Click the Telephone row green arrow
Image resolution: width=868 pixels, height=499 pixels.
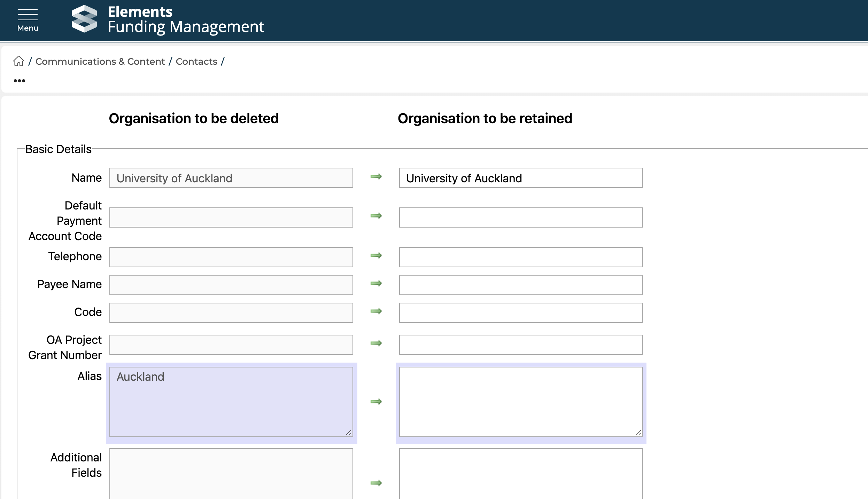pyautogui.click(x=376, y=256)
